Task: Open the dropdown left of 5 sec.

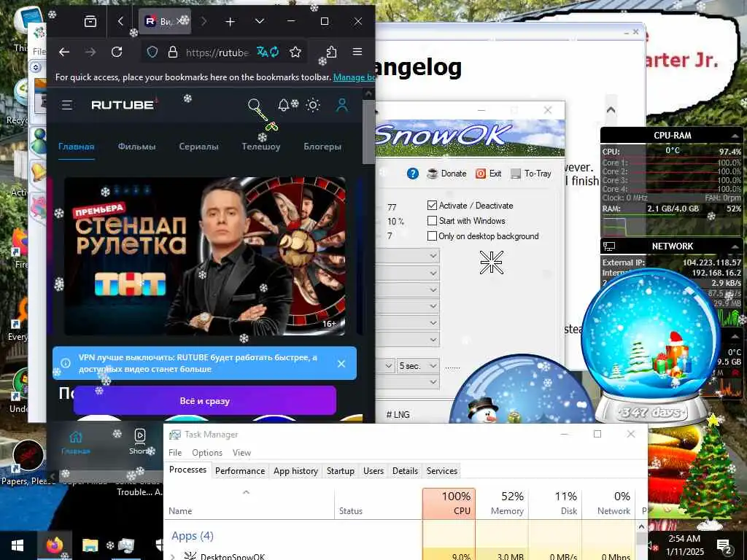Action: click(386, 366)
